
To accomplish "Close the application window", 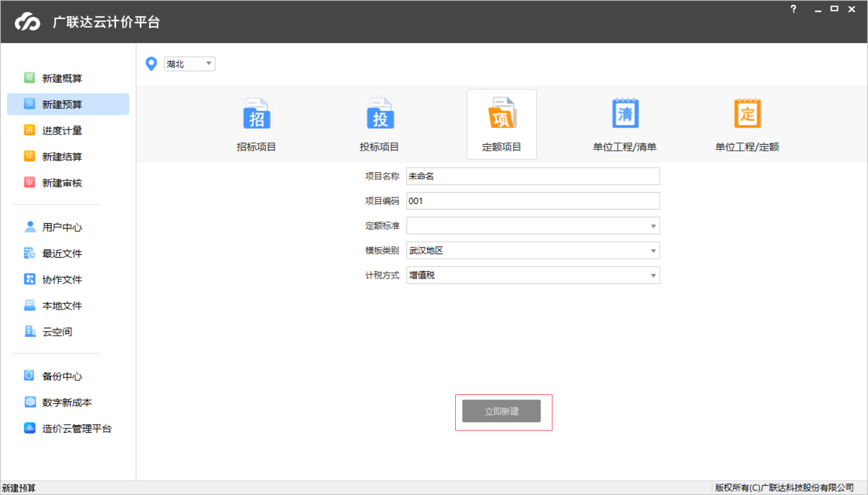I will coord(852,9).
